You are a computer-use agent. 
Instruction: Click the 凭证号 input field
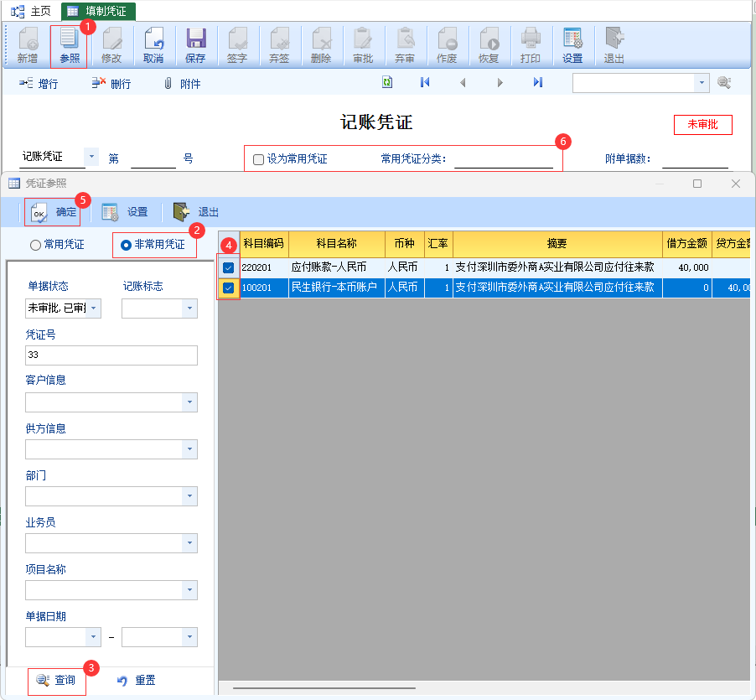tap(111, 355)
